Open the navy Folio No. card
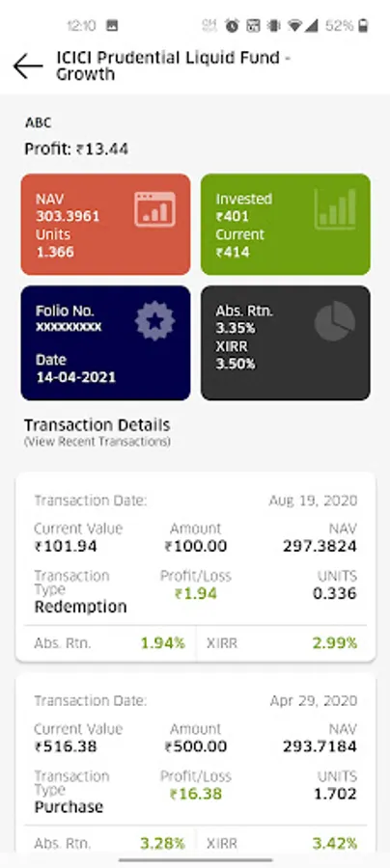390x868 pixels. (x=106, y=342)
